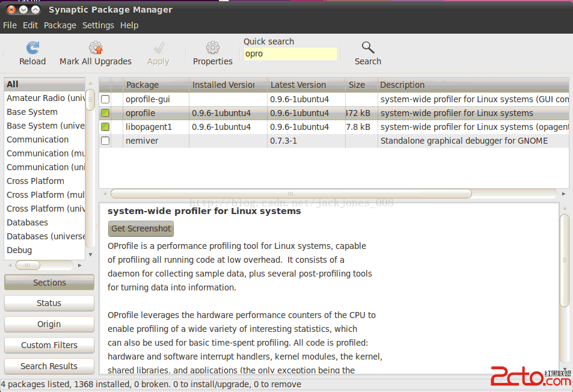
Task: Focus the Quick search input field
Action: click(290, 54)
